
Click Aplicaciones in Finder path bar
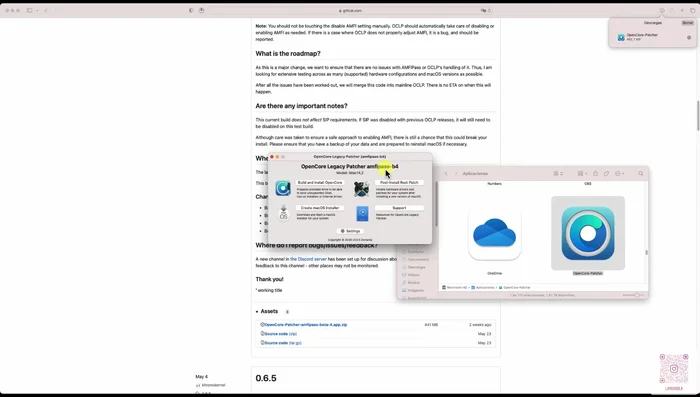(x=483, y=288)
